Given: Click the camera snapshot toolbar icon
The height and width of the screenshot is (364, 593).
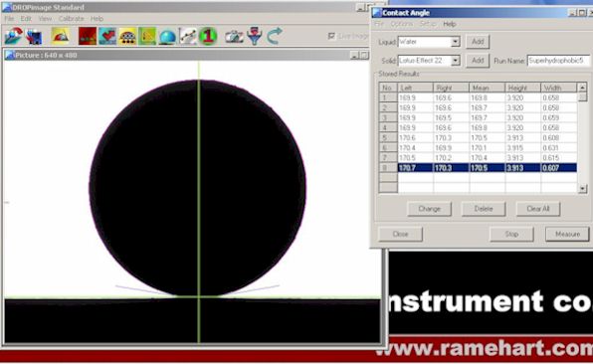Looking at the screenshot, I should 234,36.
